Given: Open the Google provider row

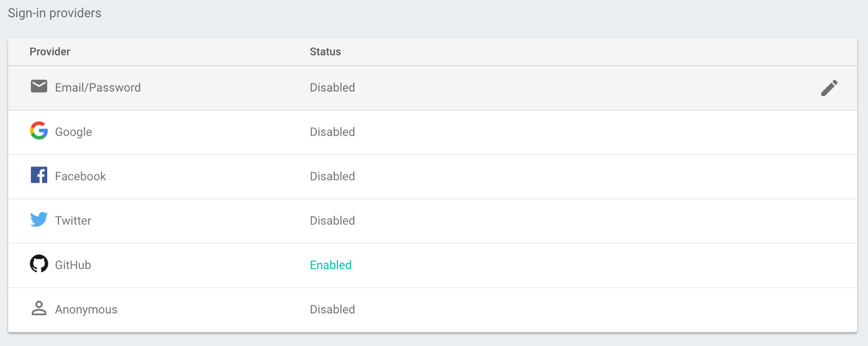Looking at the screenshot, I should (73, 132).
